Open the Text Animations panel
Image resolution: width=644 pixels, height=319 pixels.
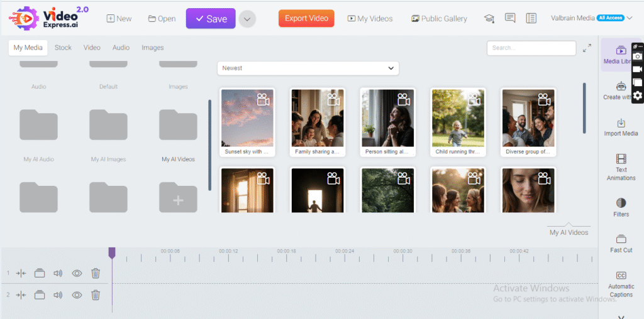coord(621,165)
